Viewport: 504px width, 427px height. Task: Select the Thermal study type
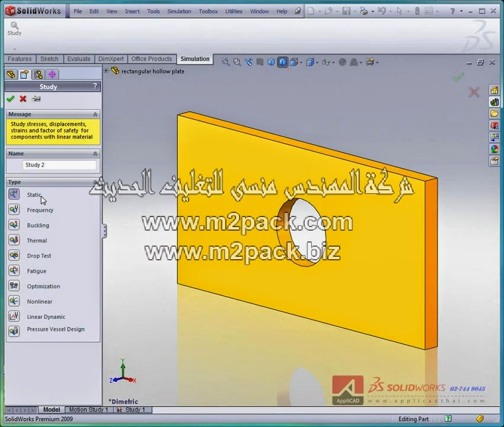tap(37, 241)
